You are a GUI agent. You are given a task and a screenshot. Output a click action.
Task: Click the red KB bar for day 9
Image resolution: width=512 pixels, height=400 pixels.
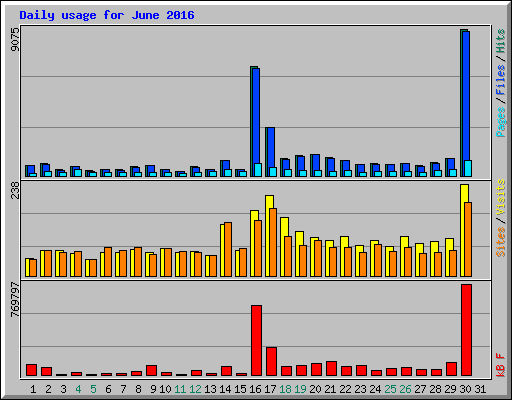pos(151,370)
